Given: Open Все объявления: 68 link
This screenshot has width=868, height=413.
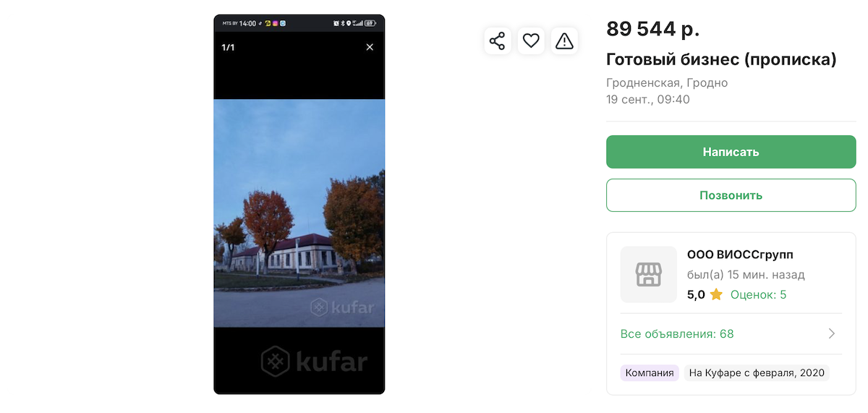Looking at the screenshot, I should 677,333.
